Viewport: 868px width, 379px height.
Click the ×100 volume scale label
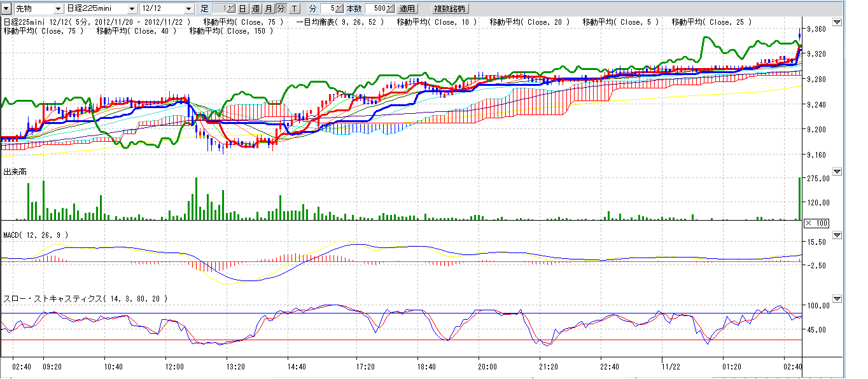816,223
